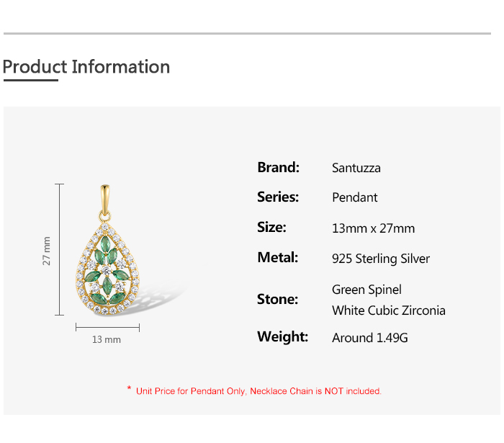This screenshot has width=504, height=443.
Task: Click the White Cubic Zirconia text
Action: [x=389, y=310]
